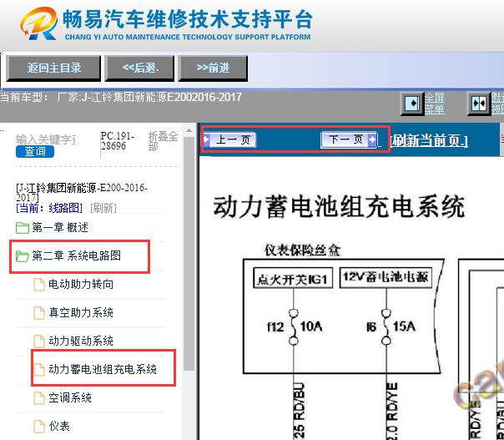Click the 全屏菜单 expand icon
Screen dimensions: 504x440
click(412, 104)
